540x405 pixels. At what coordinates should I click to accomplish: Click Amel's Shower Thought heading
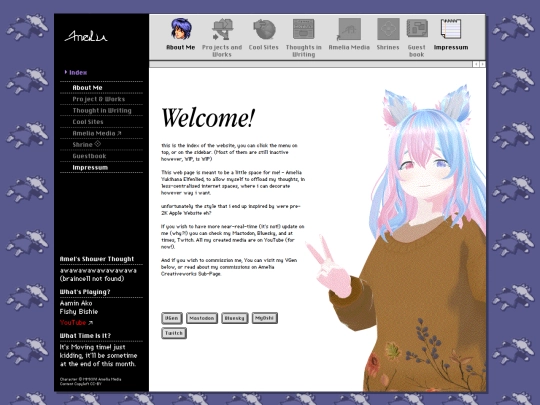[97, 259]
